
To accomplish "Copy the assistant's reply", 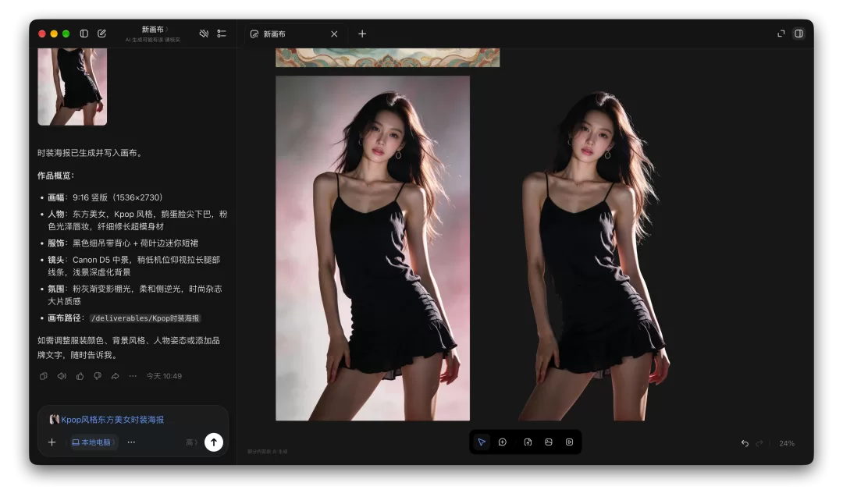I will [x=44, y=376].
